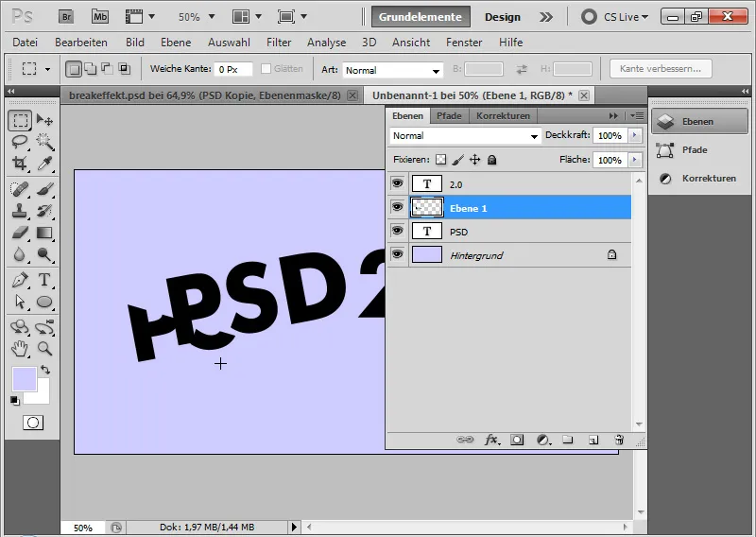Hide the Hintergrund layer

point(397,253)
